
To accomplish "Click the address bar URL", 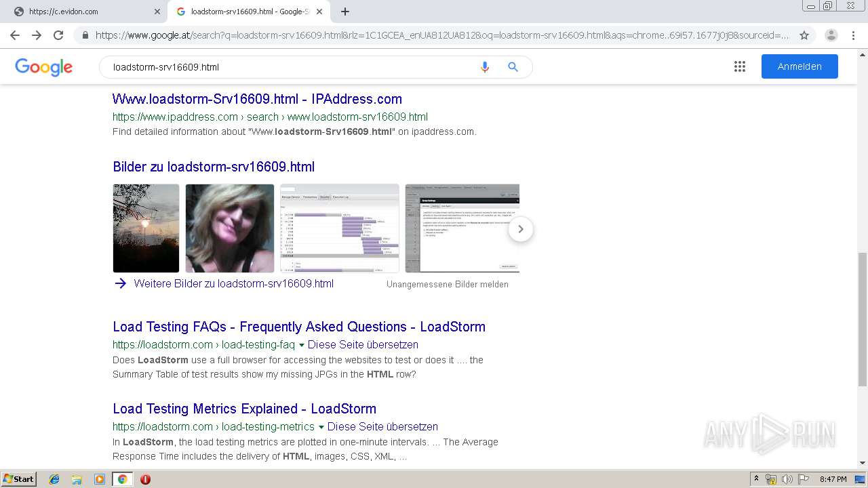I will [x=442, y=35].
